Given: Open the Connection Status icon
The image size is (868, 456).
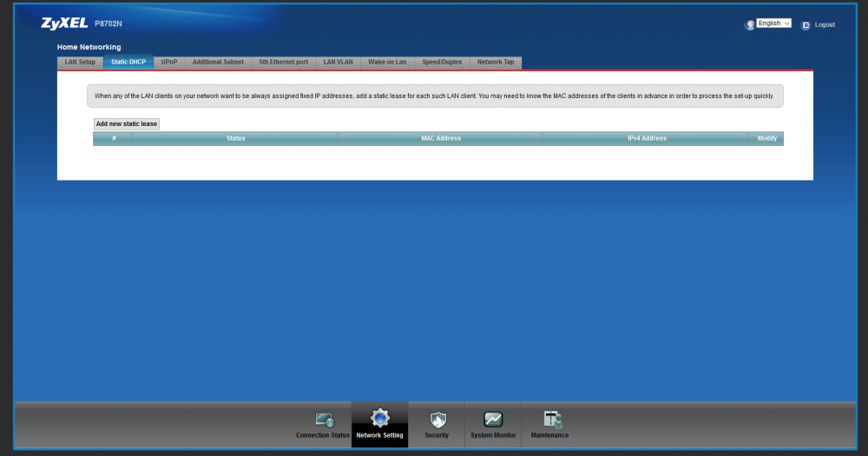Looking at the screenshot, I should [x=324, y=420].
